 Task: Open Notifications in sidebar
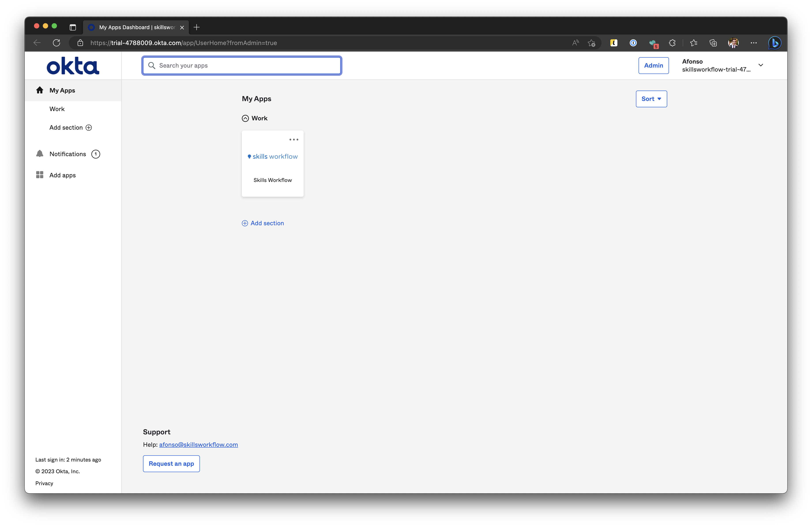(x=68, y=154)
